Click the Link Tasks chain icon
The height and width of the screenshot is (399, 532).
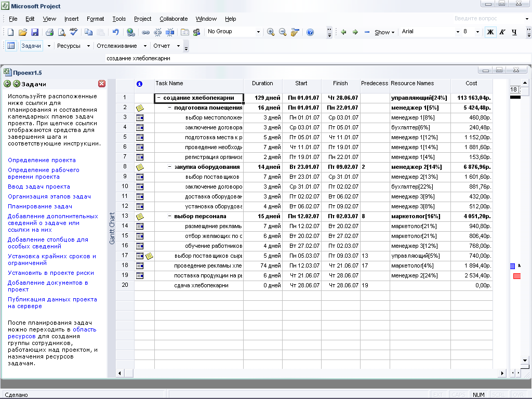click(146, 32)
